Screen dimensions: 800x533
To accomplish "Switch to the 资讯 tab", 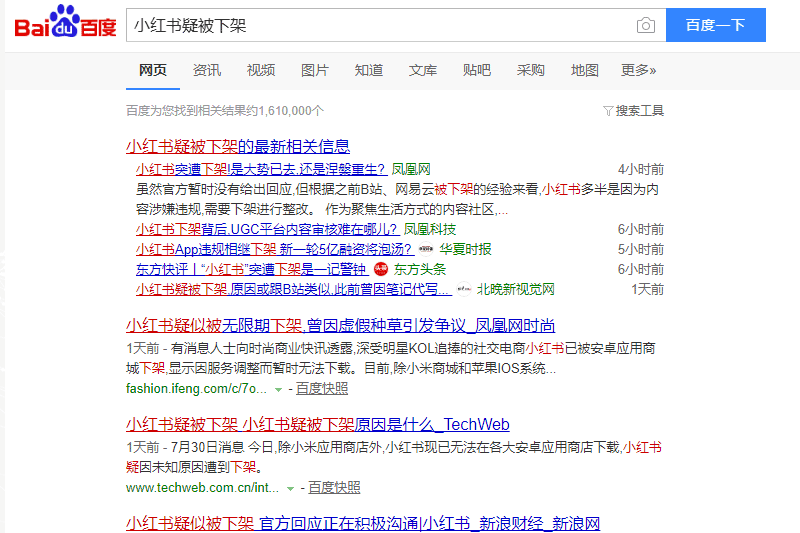I will point(207,70).
